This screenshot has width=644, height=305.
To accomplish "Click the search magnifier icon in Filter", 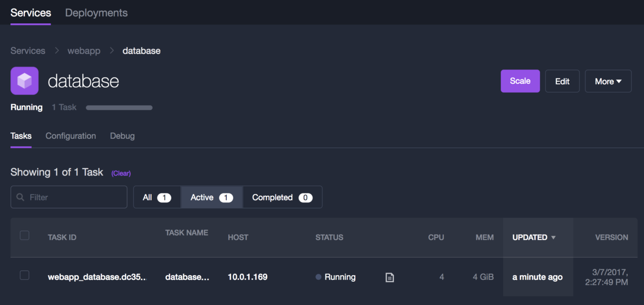I will click(20, 197).
